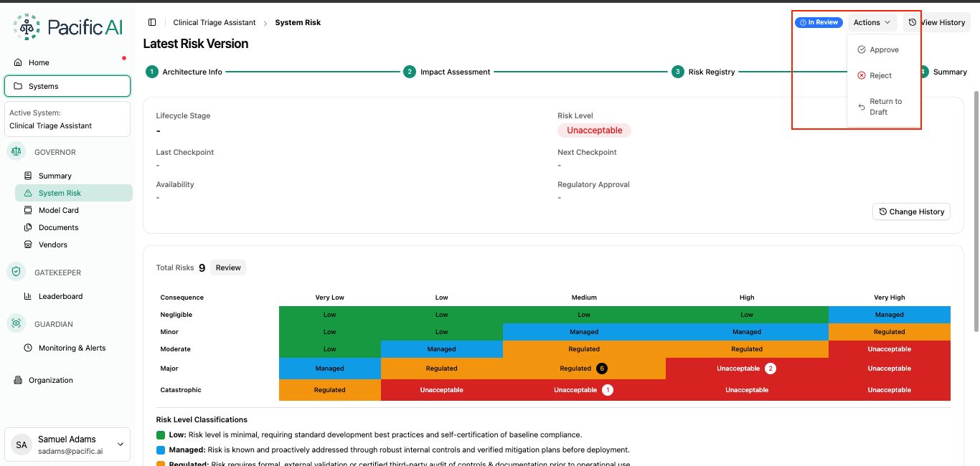
Task: Select Approve from the Actions menu
Action: pos(883,50)
